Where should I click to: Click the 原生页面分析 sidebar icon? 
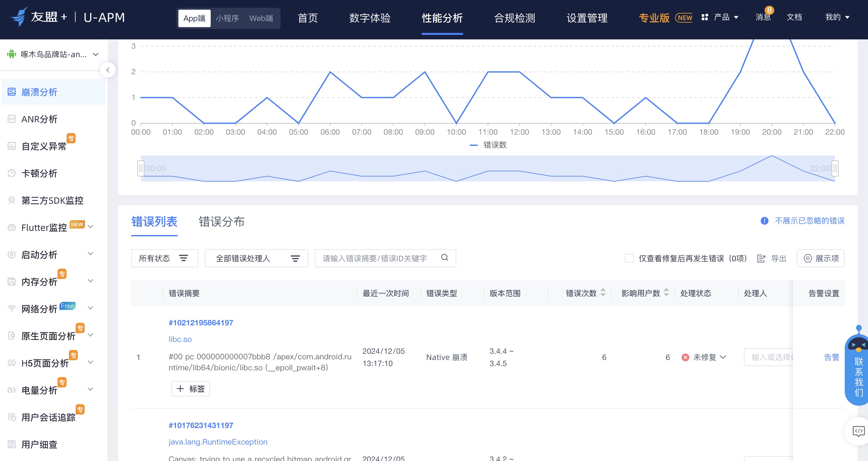pyautogui.click(x=11, y=336)
